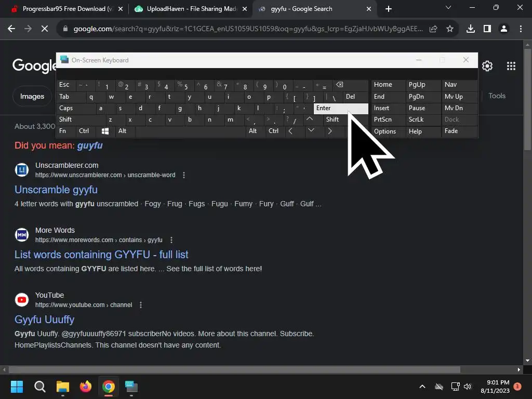Click Nav key on keyboard
This screenshot has height=399, width=532.
(460, 85)
